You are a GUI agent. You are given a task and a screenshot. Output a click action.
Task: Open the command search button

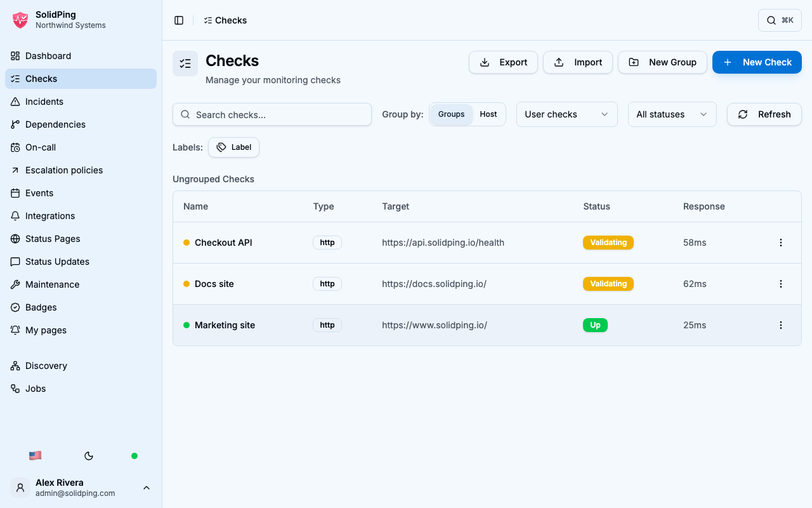(780, 20)
